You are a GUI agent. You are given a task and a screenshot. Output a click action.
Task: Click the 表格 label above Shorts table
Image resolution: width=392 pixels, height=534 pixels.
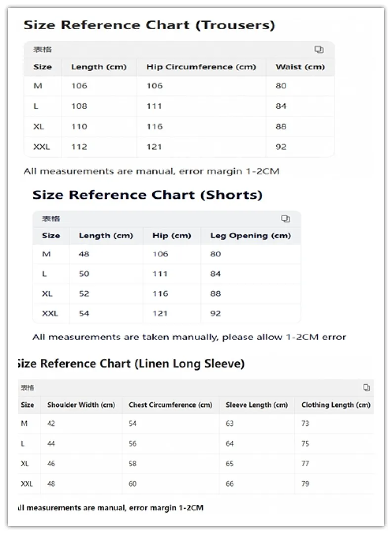tap(51, 219)
